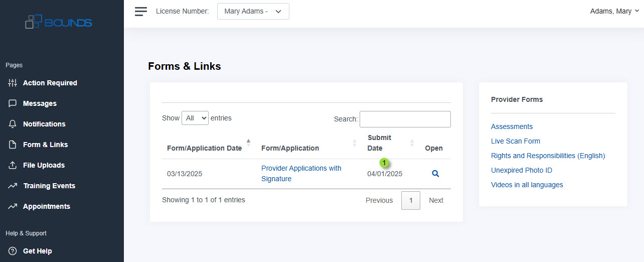644x262 pixels.
Task: Click the Bounds logo
Action: pos(59,22)
